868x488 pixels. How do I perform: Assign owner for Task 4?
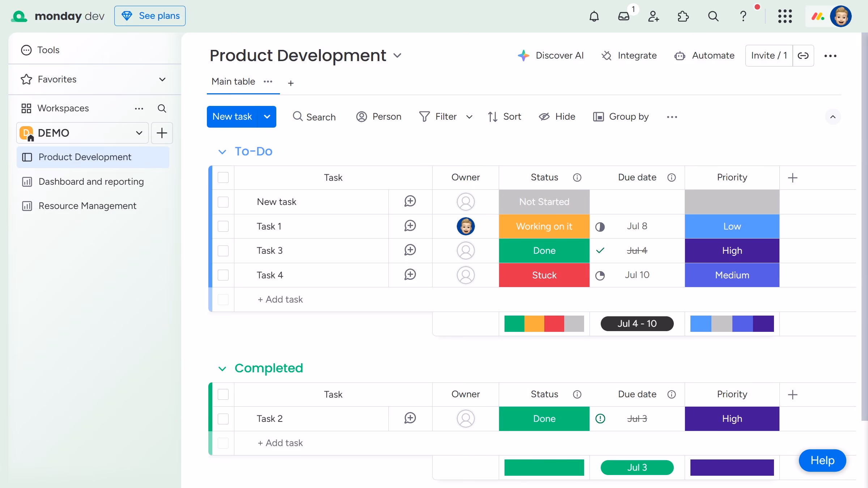click(x=465, y=275)
